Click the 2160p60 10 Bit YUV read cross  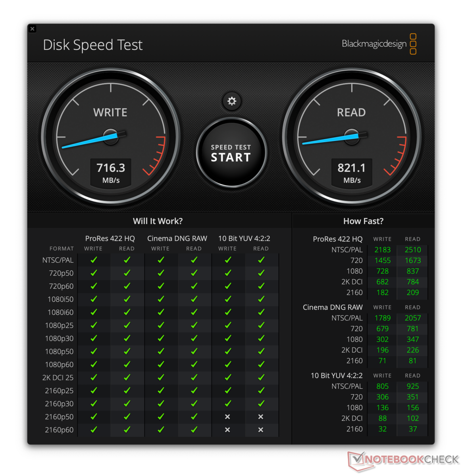pos(261,430)
